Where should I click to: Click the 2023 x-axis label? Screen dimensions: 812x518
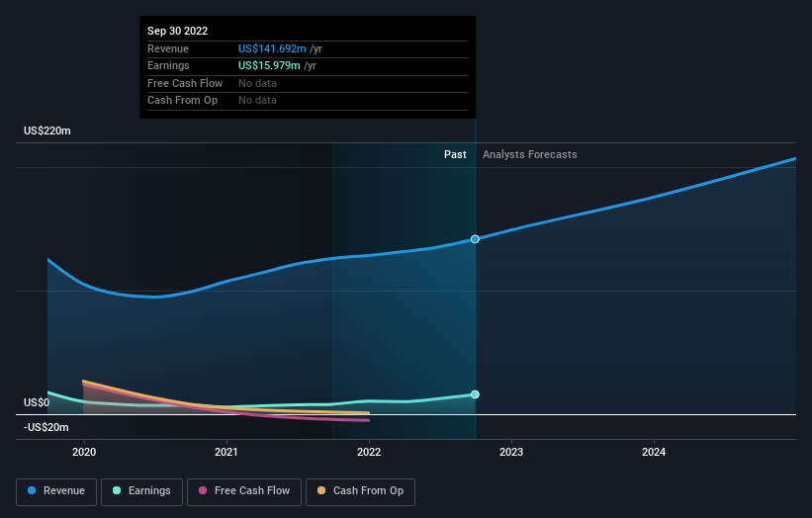(511, 452)
